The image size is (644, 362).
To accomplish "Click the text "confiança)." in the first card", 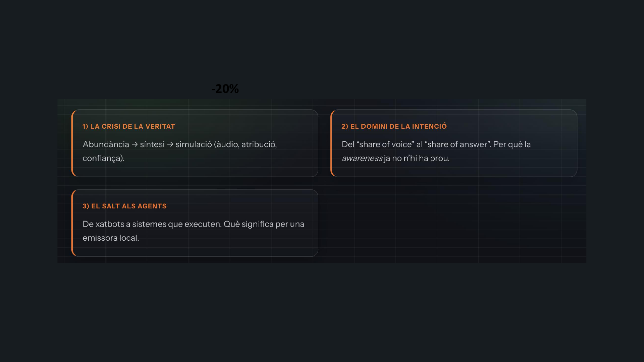I will click(103, 158).
